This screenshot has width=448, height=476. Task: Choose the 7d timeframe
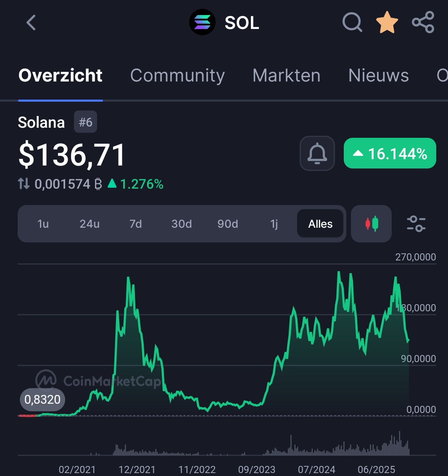point(135,224)
